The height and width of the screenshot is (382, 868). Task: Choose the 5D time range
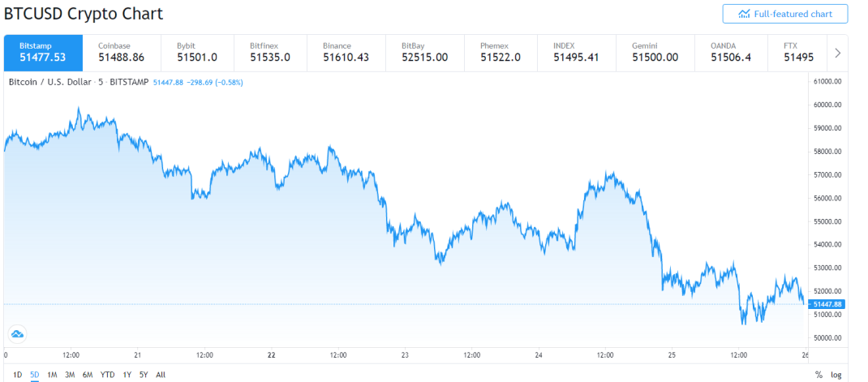click(x=35, y=375)
